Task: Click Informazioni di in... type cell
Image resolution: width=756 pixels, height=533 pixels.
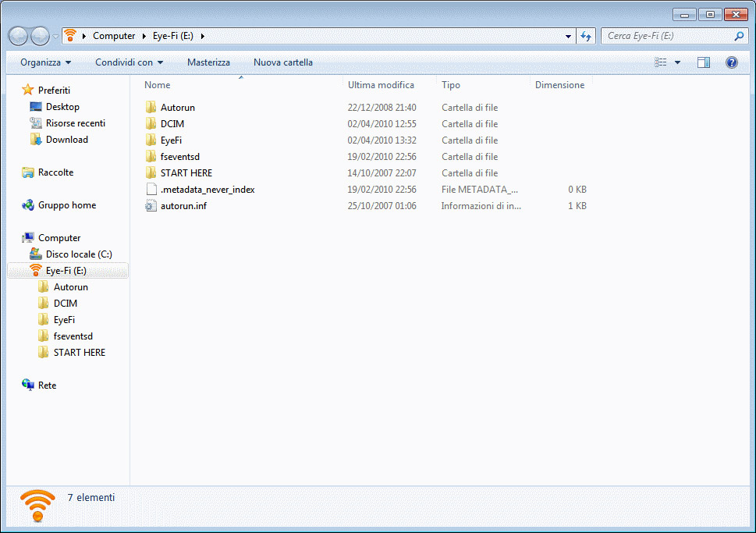Action: point(481,206)
